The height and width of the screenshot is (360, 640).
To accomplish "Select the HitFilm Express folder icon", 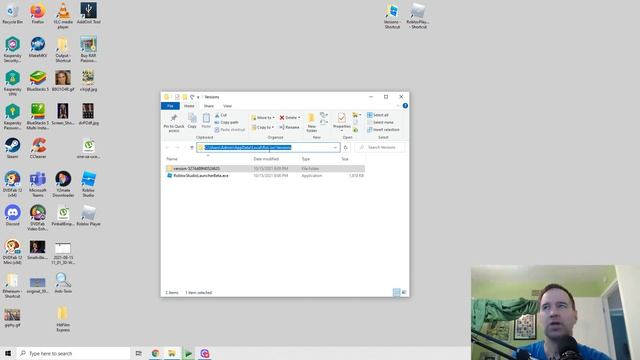I will [63, 319].
